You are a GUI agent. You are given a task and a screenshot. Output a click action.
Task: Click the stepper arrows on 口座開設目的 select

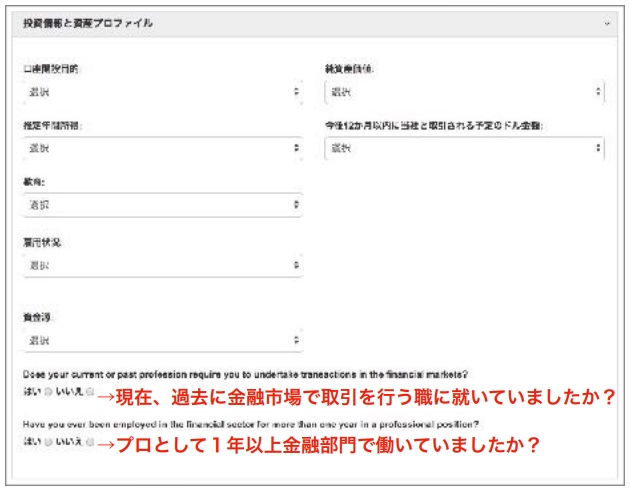coord(296,92)
